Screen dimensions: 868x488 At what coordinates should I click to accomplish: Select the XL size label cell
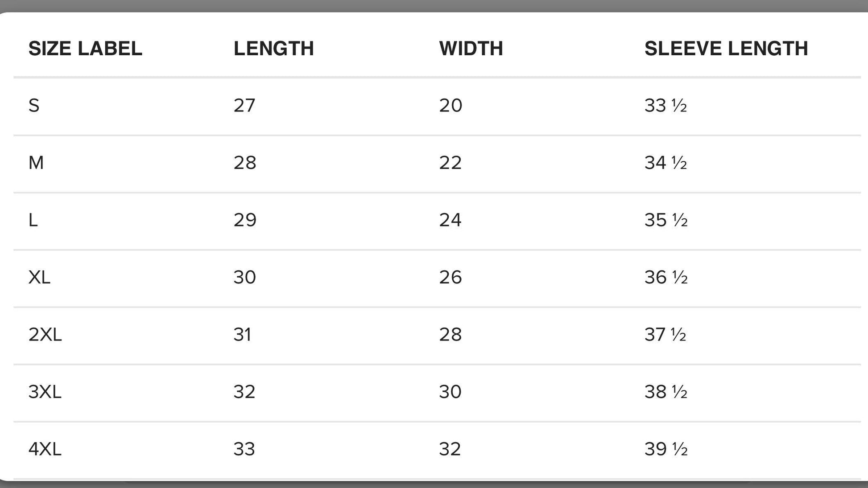(39, 277)
